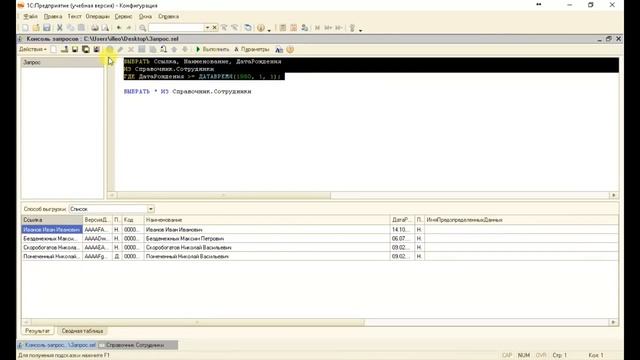Viewport: 640px width, 360px height.
Task: Click the result table horizontal scrollbar
Action: (198, 322)
